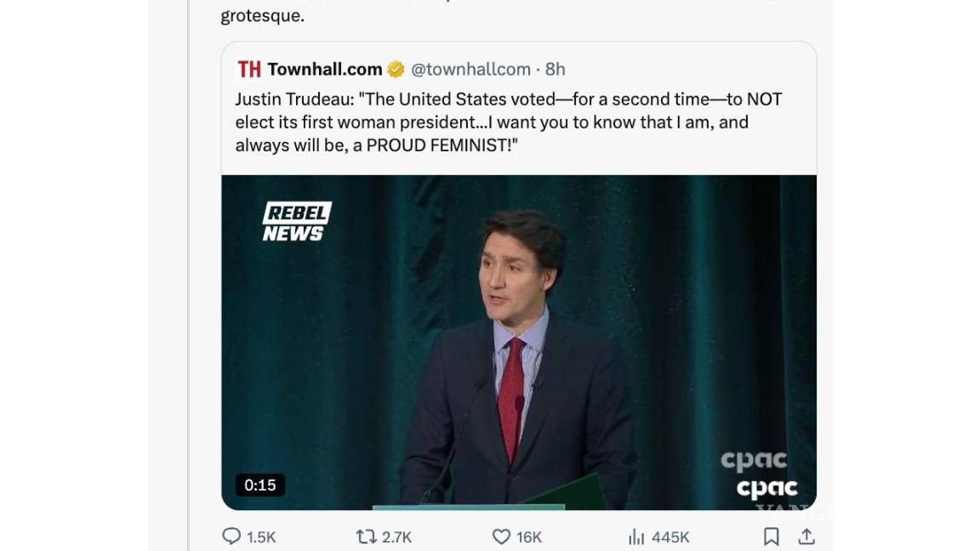Like the tweet using the heart icon

(500, 537)
